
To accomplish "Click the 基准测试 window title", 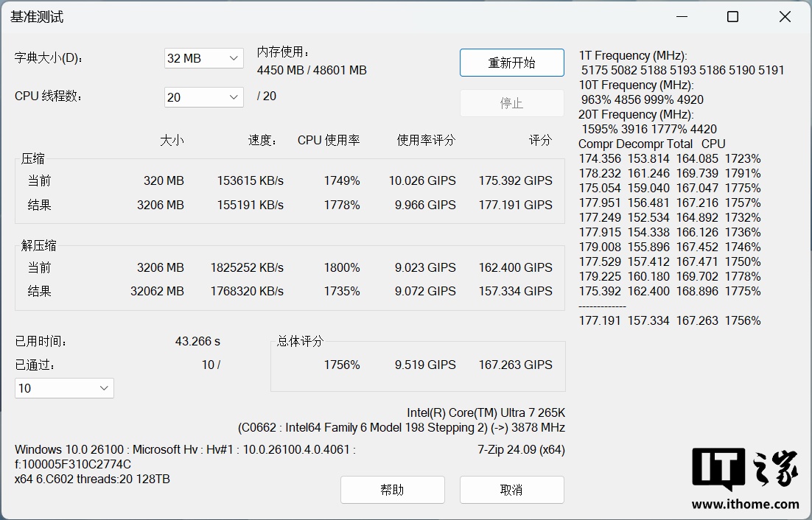I will [x=37, y=17].
